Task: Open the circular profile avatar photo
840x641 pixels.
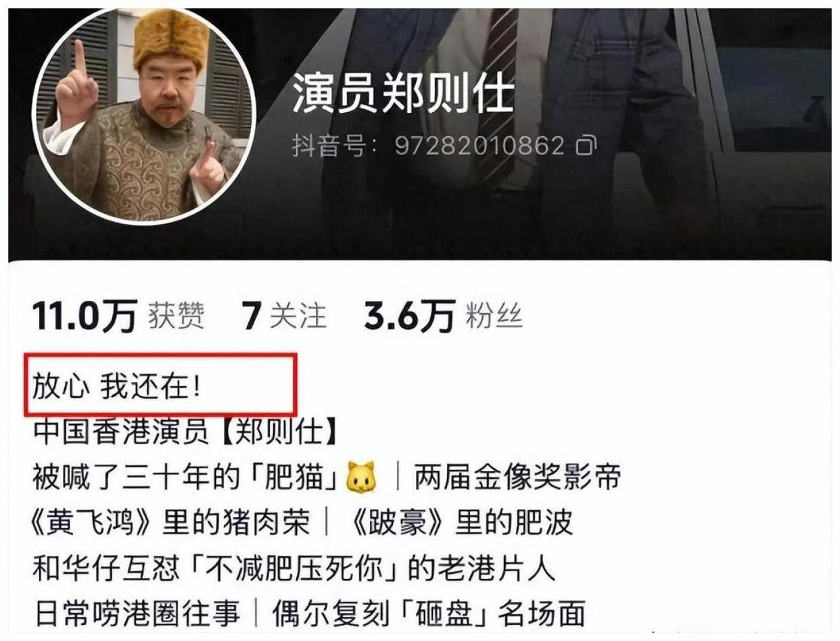Action: point(145,116)
